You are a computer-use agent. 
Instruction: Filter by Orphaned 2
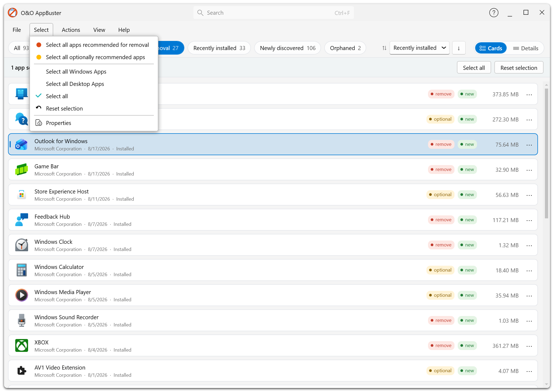click(345, 48)
